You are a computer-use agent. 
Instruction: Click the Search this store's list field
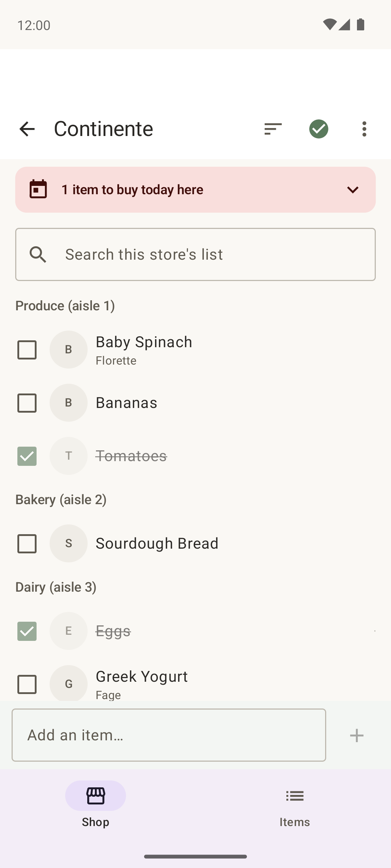coord(195,255)
